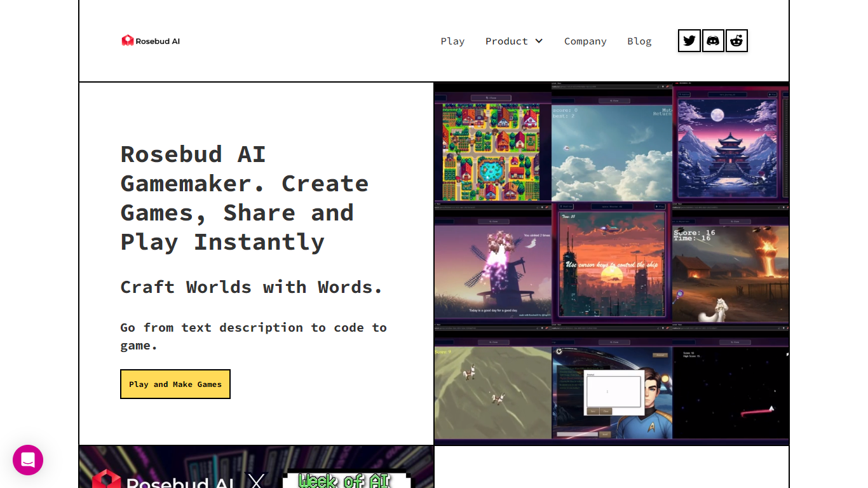
Task: Select the windmill sunset game thumbnail
Action: click(x=492, y=262)
